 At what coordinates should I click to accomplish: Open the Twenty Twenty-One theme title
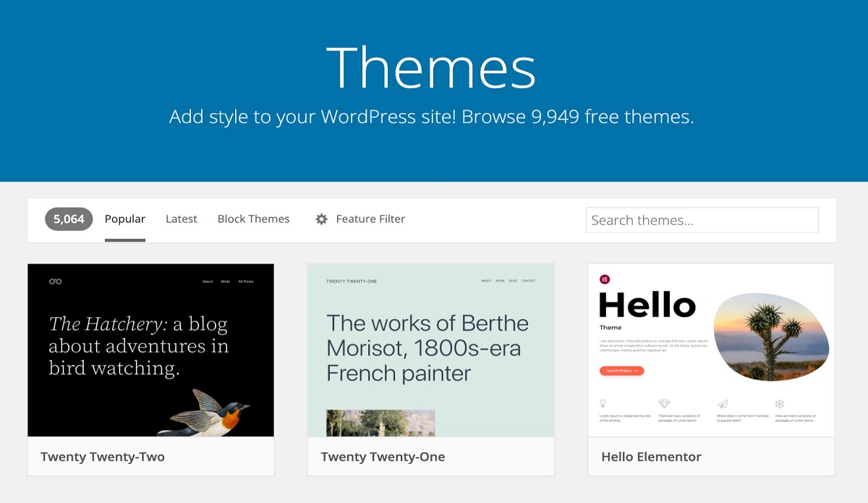coord(383,457)
